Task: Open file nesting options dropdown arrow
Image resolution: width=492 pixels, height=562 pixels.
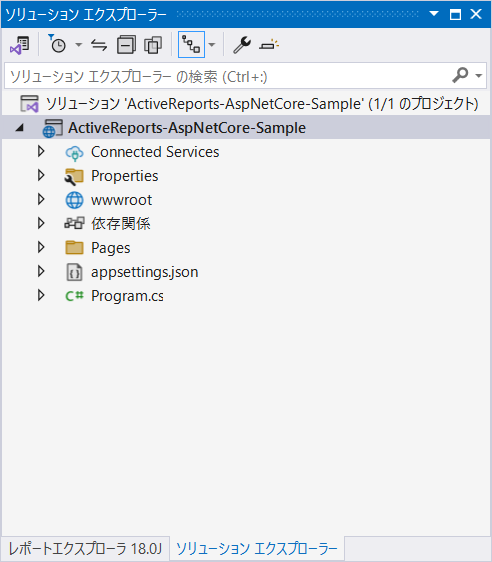Action: click(212, 45)
